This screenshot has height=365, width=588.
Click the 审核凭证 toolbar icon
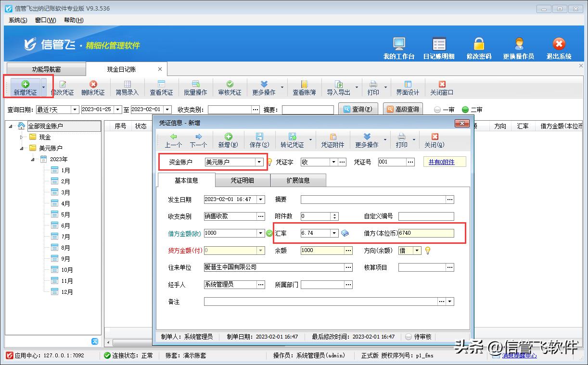click(229, 87)
